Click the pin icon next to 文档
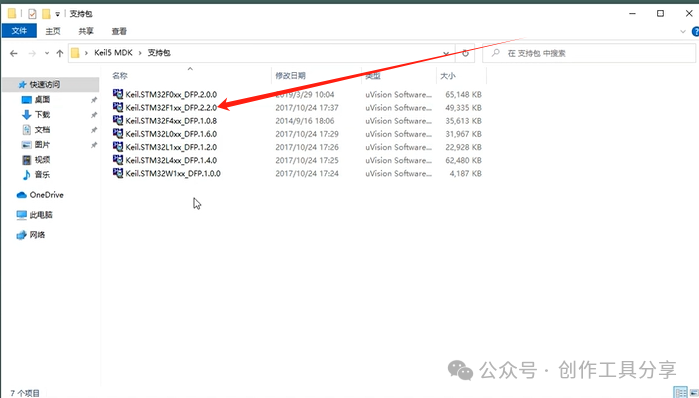 94,130
